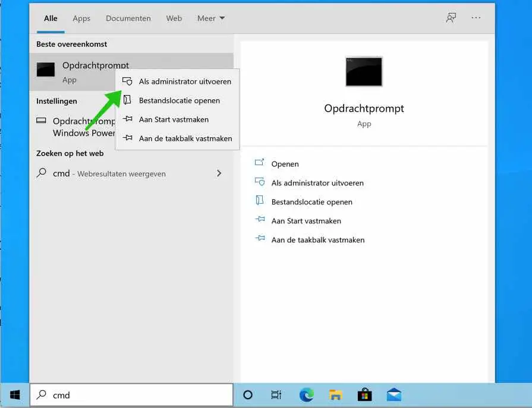Screen dimensions: 532x408
Task: Click the Windows Start button
Action: pyautogui.click(x=15, y=395)
